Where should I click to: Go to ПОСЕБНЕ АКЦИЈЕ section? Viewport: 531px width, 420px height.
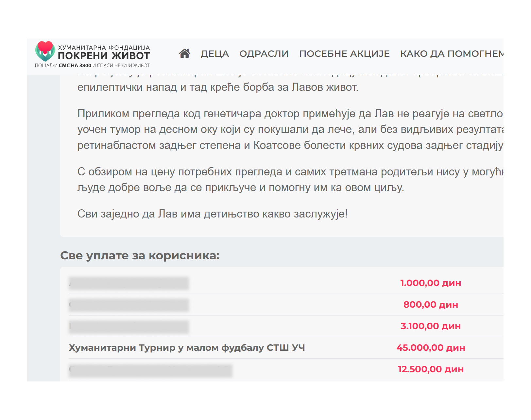(344, 54)
